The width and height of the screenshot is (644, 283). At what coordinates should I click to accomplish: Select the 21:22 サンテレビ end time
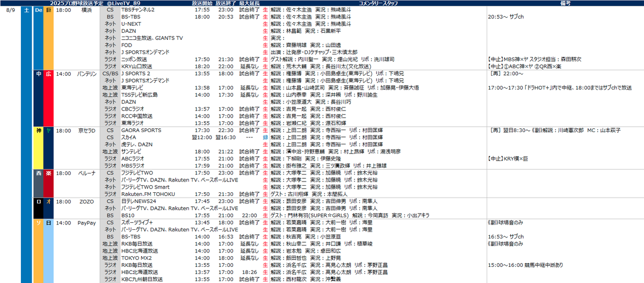click(x=226, y=151)
